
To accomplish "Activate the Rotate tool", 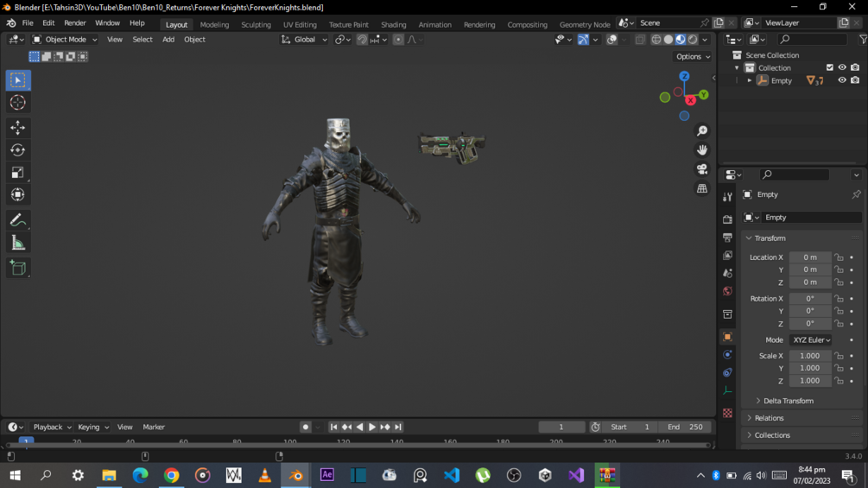I will [x=18, y=150].
